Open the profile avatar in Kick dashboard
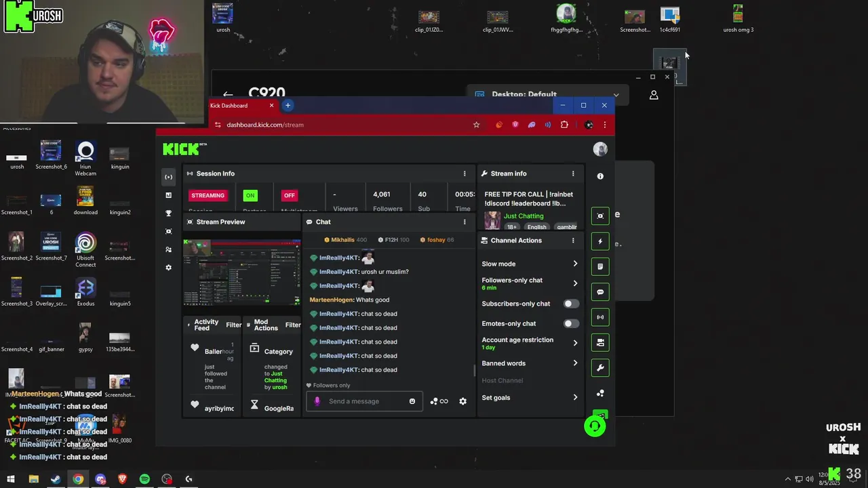The height and width of the screenshot is (488, 868). point(600,149)
